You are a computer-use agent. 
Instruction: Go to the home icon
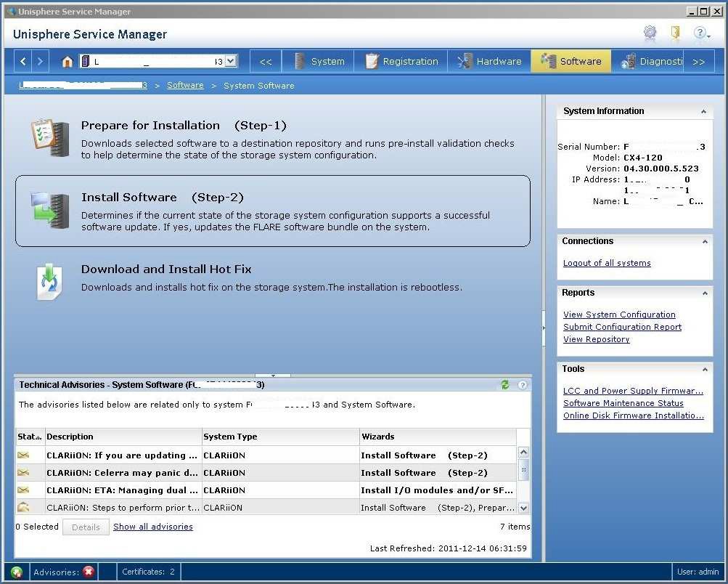(x=68, y=61)
